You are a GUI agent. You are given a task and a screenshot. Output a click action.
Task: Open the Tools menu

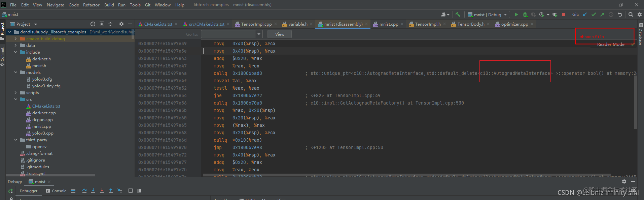point(135,5)
